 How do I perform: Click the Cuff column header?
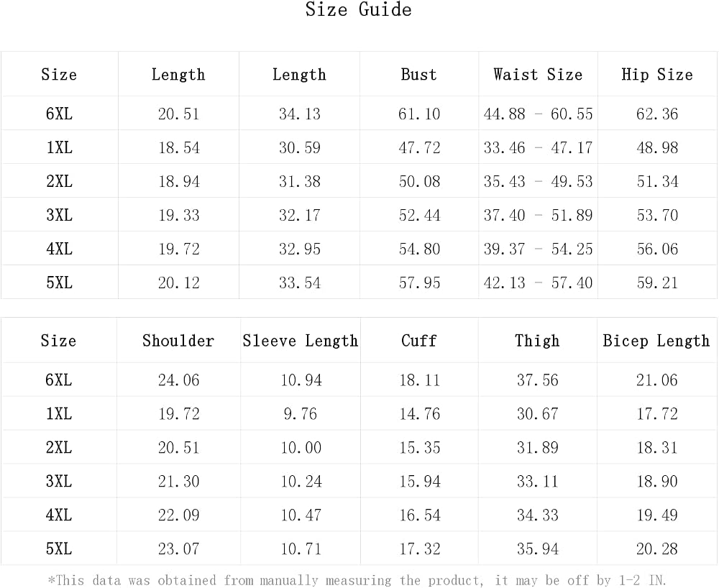click(x=418, y=341)
